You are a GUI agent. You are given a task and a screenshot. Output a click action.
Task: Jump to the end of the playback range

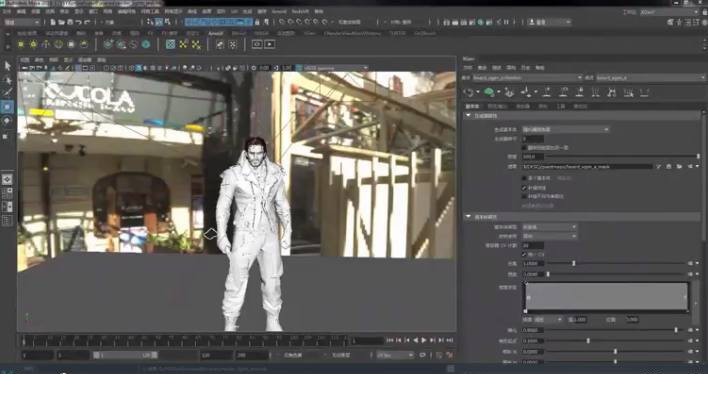[x=449, y=340]
